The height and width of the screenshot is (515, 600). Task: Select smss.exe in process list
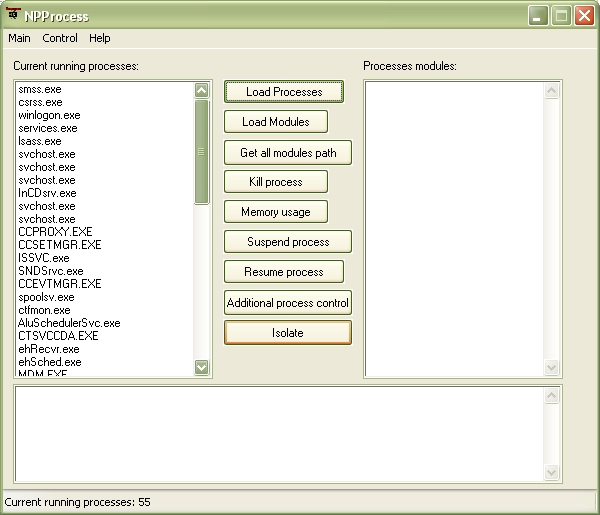click(105, 89)
